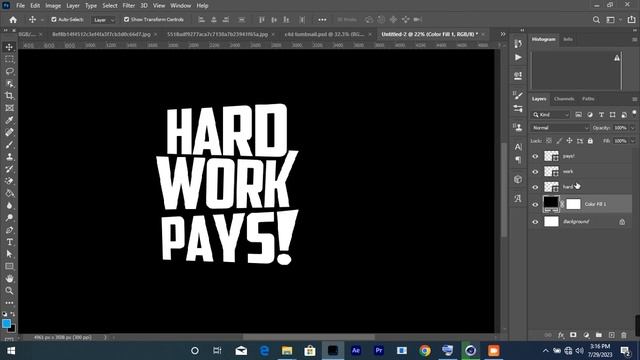Select the Hand tool

click(9, 278)
